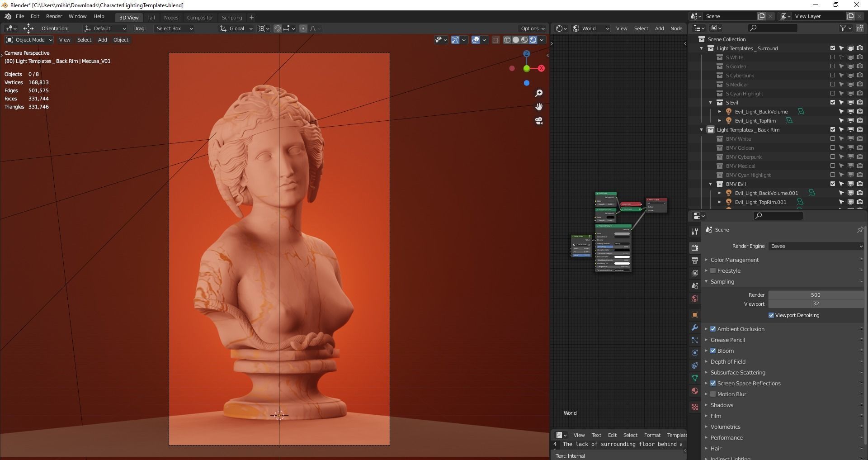
Task: Open the Texture properties checker icon
Action: [695, 407]
